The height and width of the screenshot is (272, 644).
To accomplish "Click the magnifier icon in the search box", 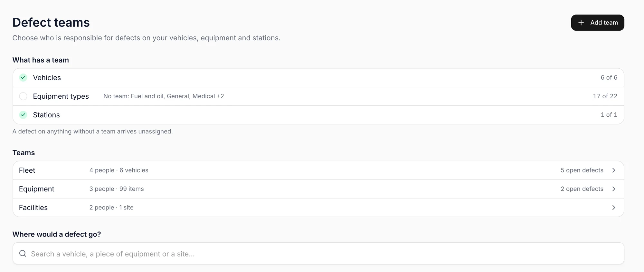I will click(23, 254).
